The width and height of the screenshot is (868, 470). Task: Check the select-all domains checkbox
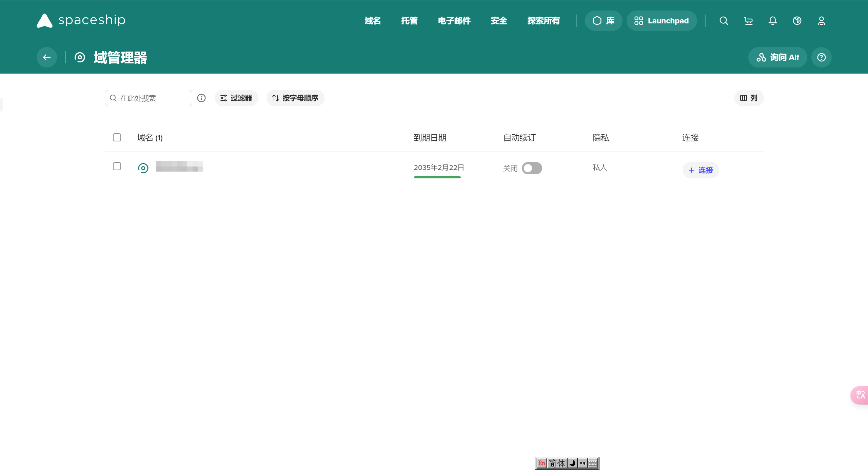click(x=117, y=137)
